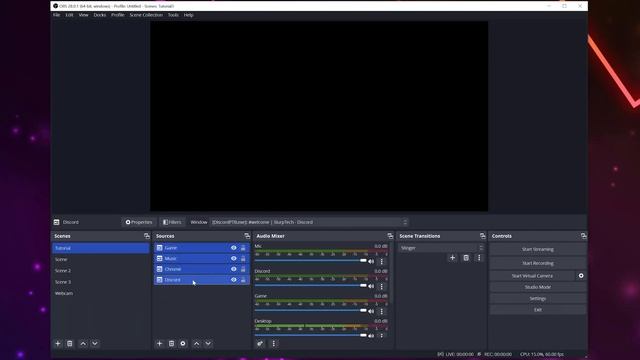The image size is (640, 360).
Task: Open the Docks menu
Action: click(100, 15)
